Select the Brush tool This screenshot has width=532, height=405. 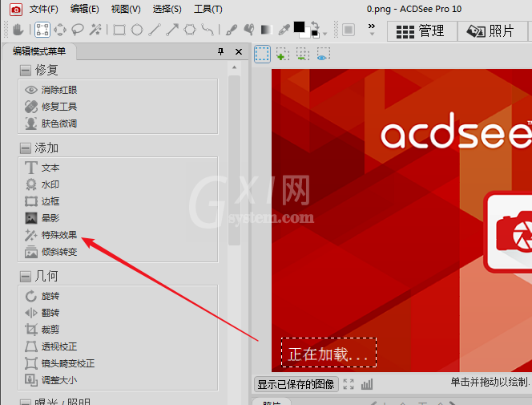pos(232,30)
